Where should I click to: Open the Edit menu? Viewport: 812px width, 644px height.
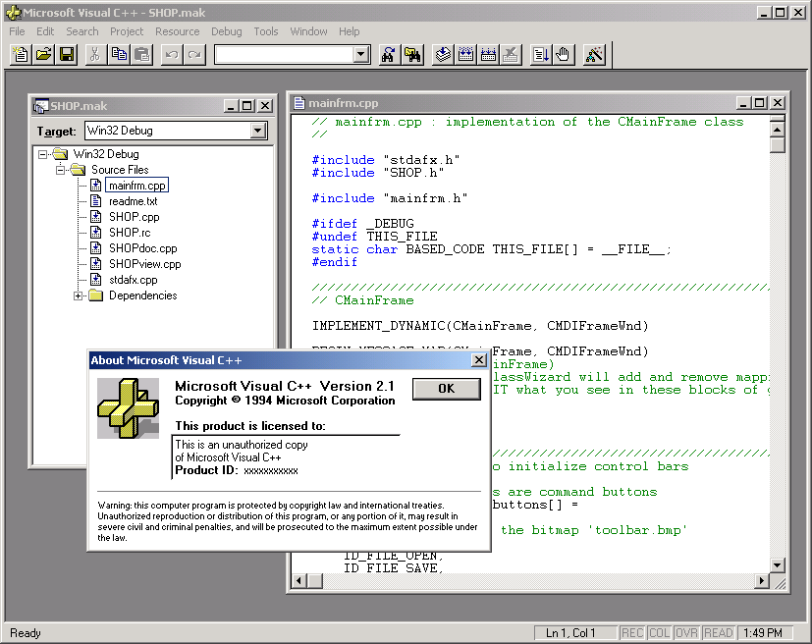pos(45,31)
